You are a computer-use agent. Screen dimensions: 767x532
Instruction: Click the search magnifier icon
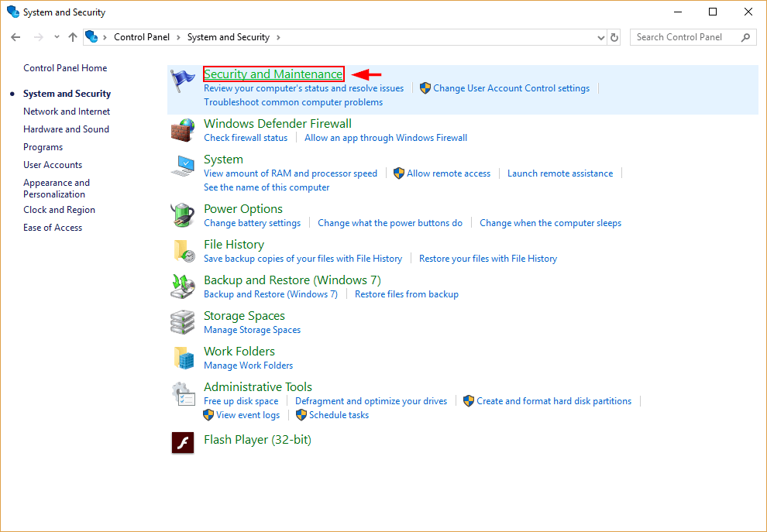pyautogui.click(x=745, y=37)
